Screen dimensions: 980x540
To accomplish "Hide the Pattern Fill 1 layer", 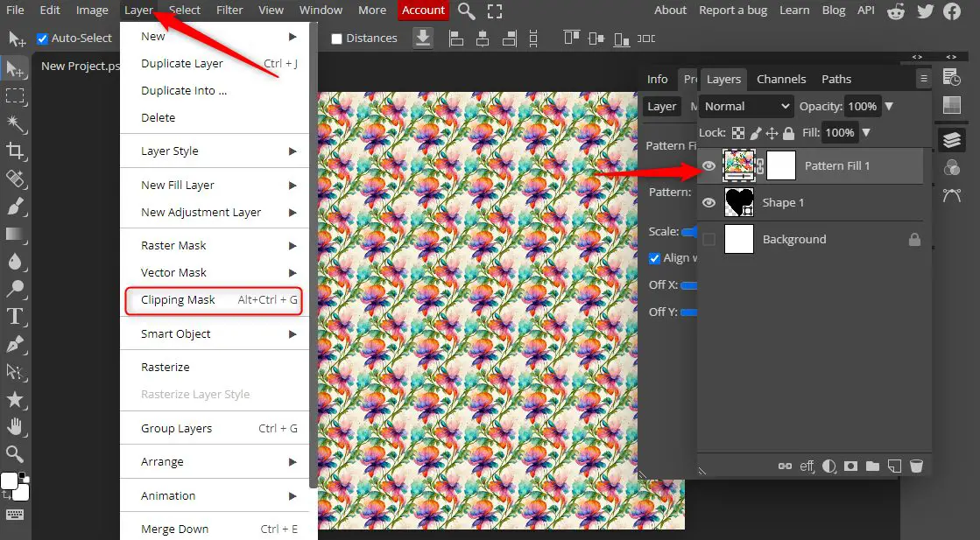I will [708, 165].
